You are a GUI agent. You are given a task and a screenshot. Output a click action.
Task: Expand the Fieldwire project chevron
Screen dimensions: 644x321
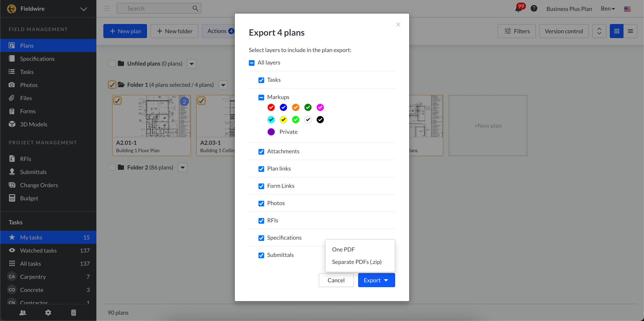click(83, 9)
